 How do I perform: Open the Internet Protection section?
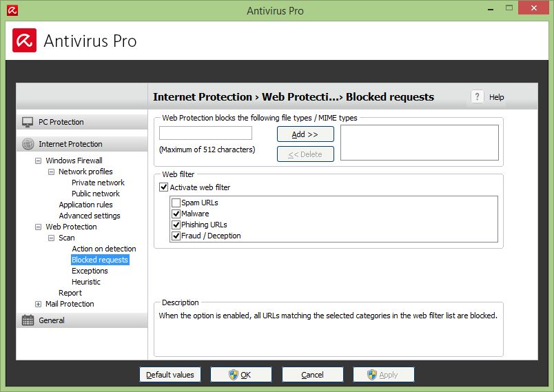pyautogui.click(x=82, y=144)
